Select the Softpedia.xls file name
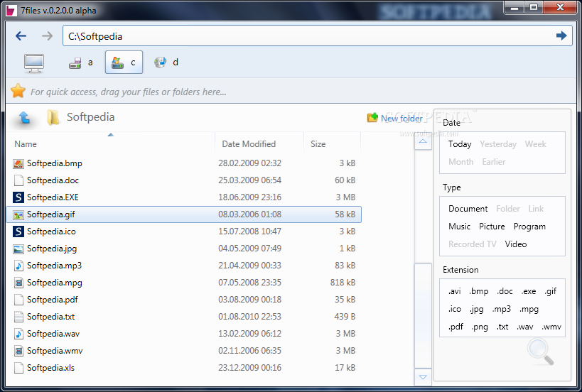This screenshot has height=392, width=582. tap(50, 368)
